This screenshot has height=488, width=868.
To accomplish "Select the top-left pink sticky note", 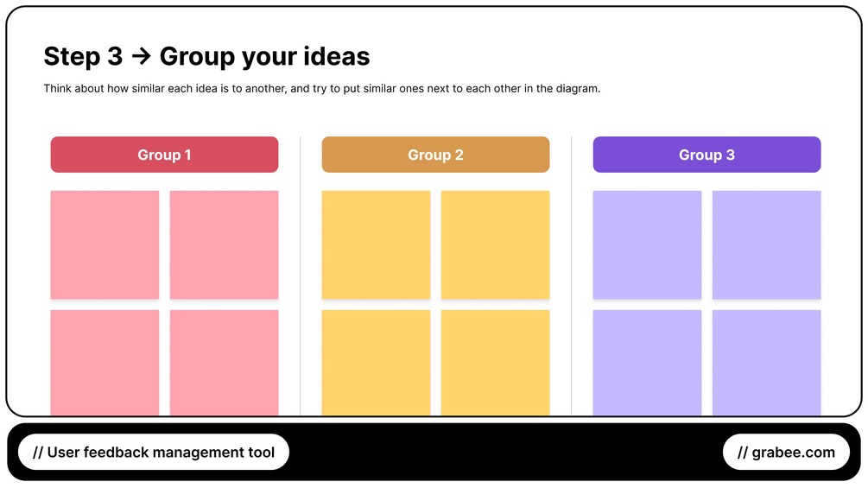I will point(105,244).
